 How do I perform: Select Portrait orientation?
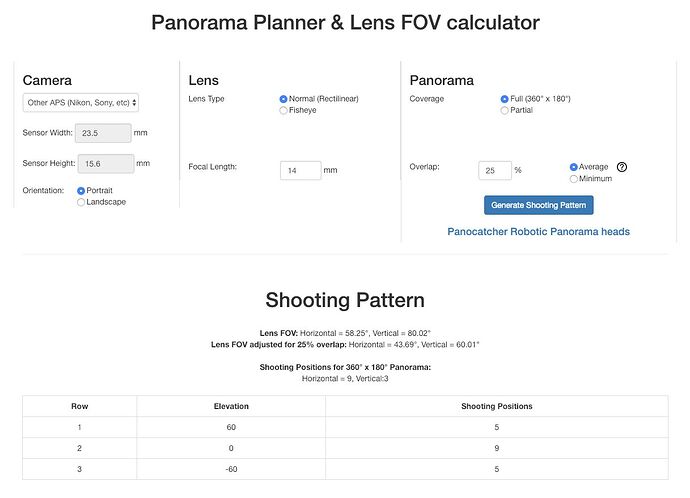pos(81,191)
